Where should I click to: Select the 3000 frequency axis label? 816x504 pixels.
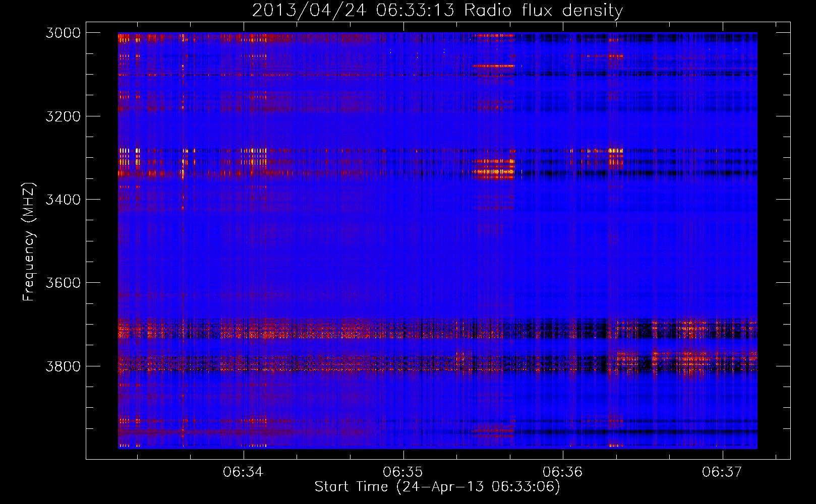pyautogui.click(x=63, y=33)
